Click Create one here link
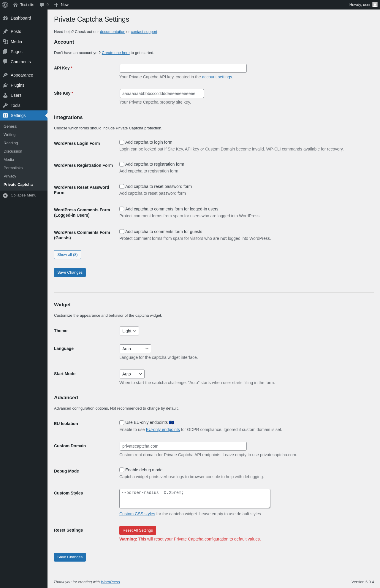Screen dimensions: 380x588 click(x=116, y=53)
